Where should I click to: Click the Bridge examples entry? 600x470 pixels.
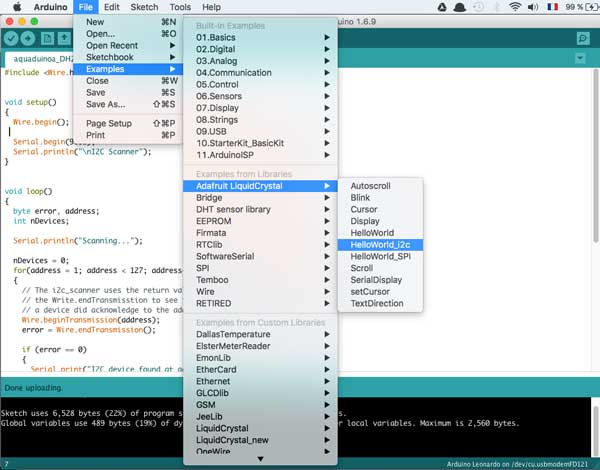click(x=260, y=197)
